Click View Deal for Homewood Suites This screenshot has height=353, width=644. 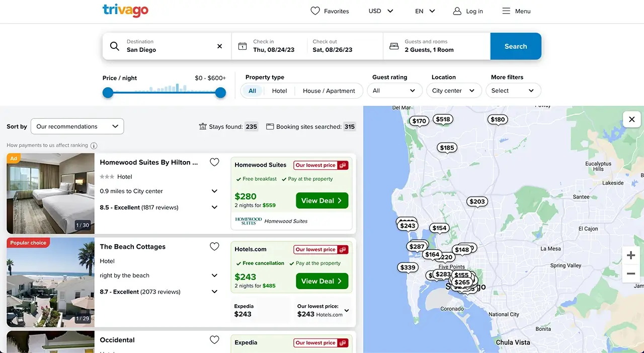coord(322,200)
